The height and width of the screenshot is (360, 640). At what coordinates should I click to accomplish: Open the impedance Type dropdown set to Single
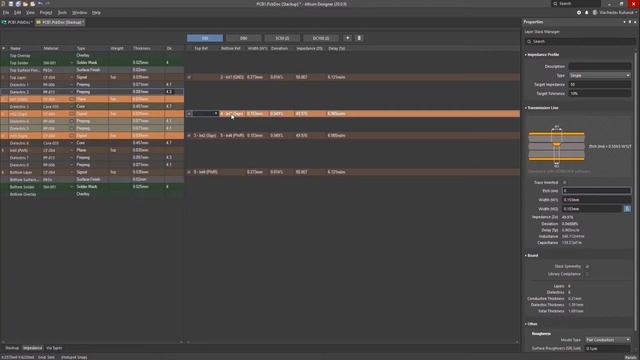600,76
